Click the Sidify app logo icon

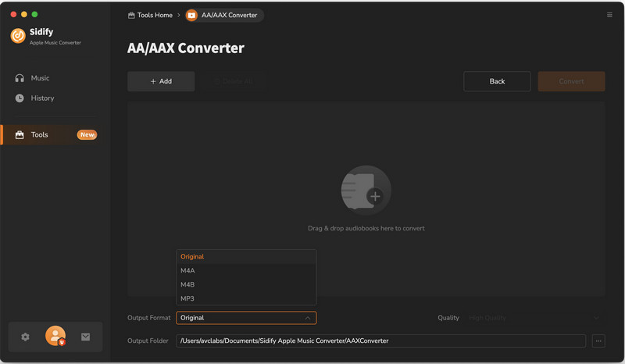coord(18,36)
